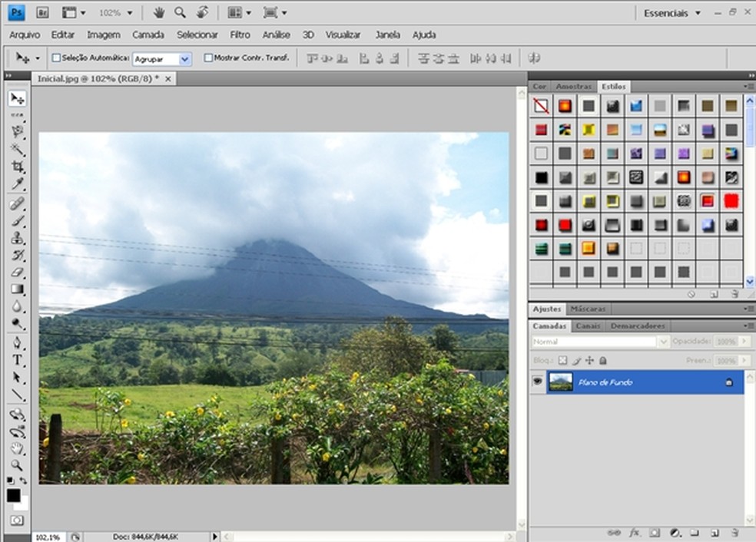The width and height of the screenshot is (756, 542).
Task: Launch Adobe Bridge from the Br icon
Action: coord(43,13)
